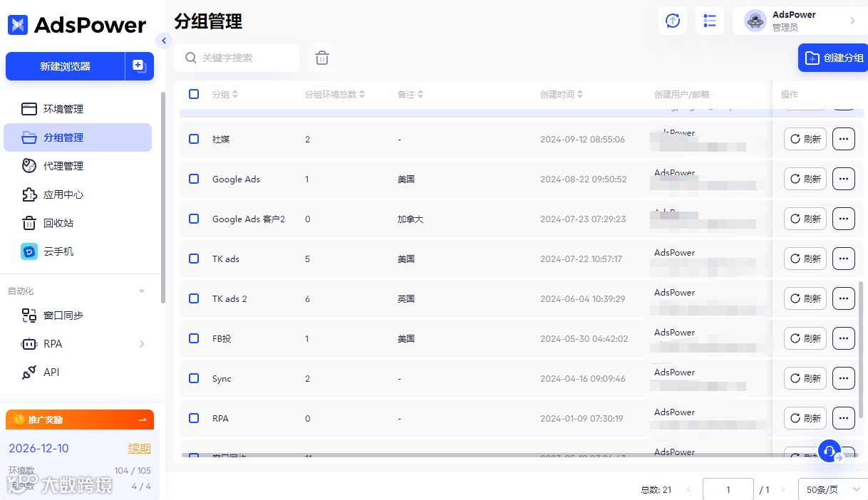Click the API plug icon
The width and height of the screenshot is (868, 500).
tap(29, 373)
